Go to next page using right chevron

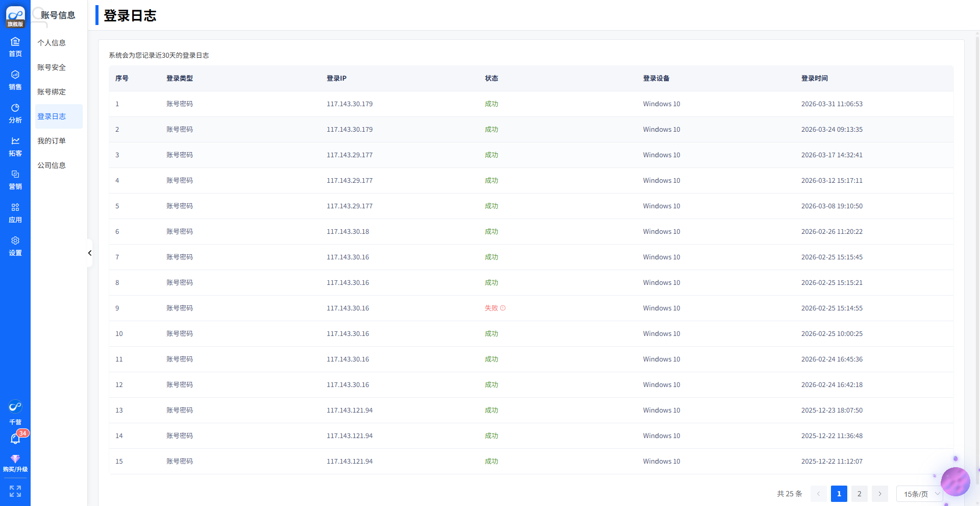880,494
